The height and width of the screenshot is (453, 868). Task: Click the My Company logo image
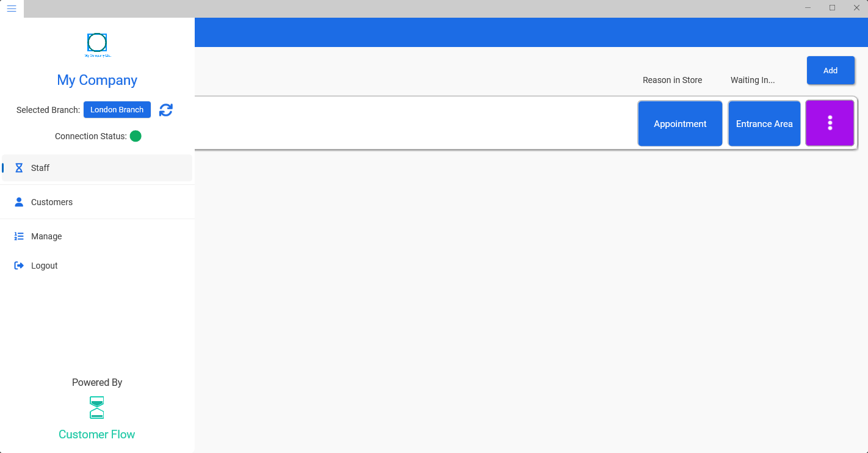97,45
